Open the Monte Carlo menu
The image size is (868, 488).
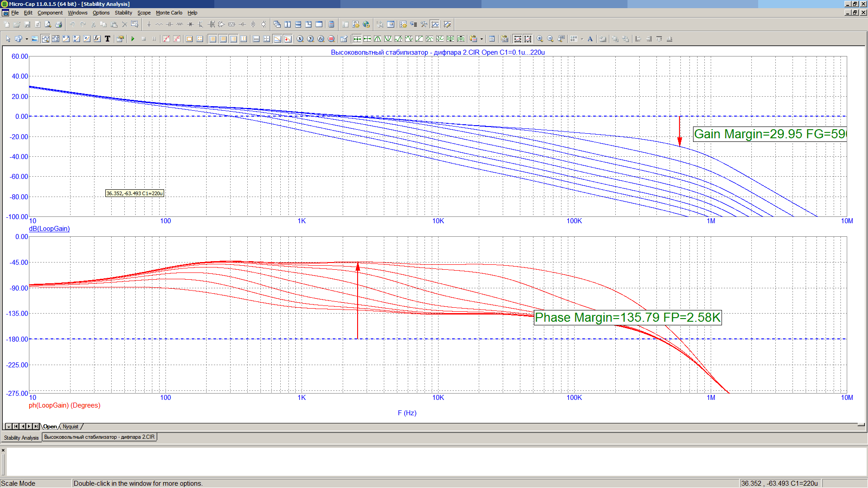pyautogui.click(x=169, y=13)
